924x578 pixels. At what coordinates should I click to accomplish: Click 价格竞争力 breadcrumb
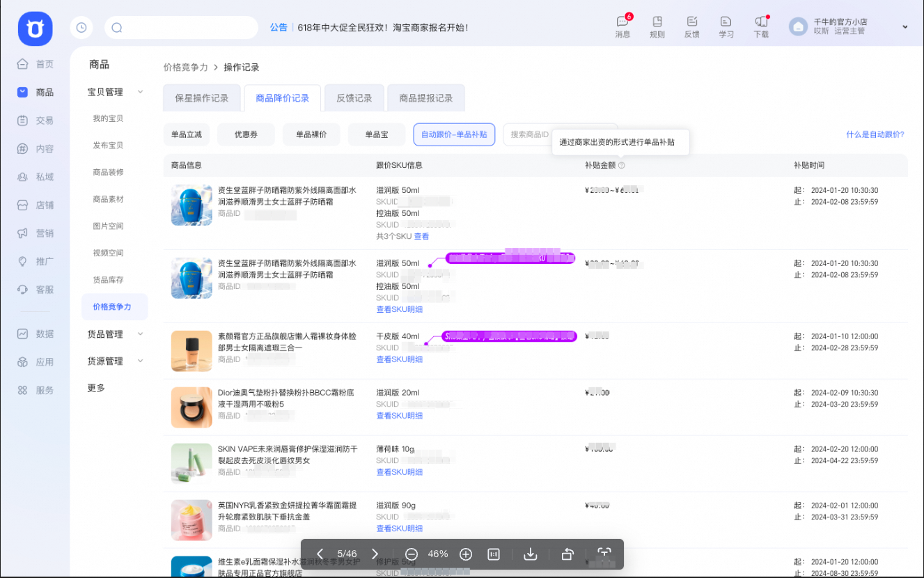[186, 68]
